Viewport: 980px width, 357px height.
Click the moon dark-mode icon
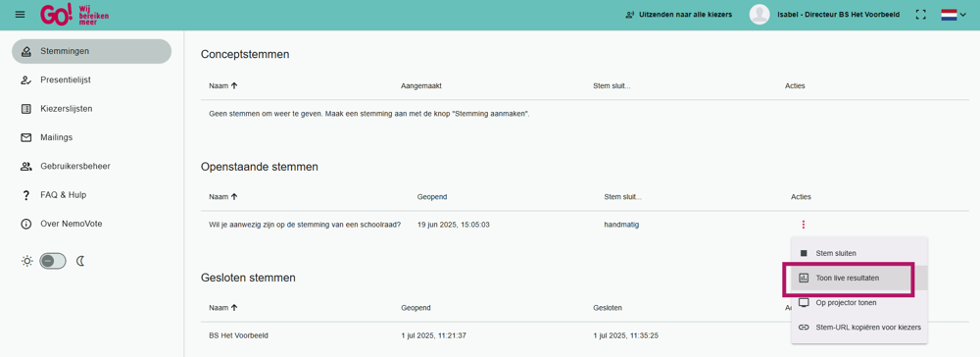[x=80, y=261]
